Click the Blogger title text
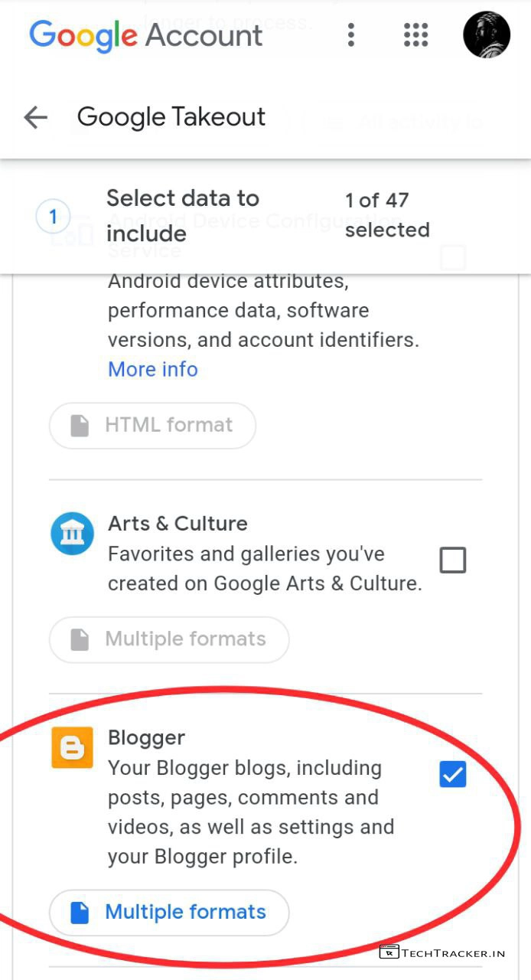The width and height of the screenshot is (531, 980). (146, 737)
